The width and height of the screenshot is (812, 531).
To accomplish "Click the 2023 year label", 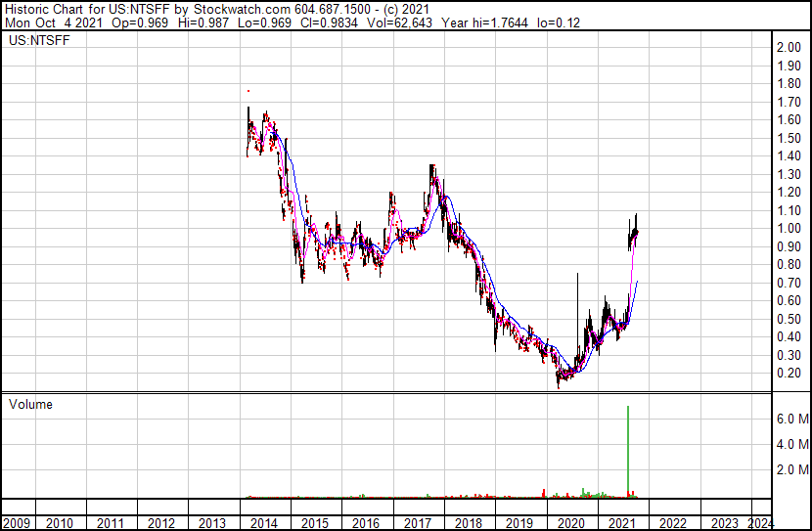I will (x=725, y=523).
